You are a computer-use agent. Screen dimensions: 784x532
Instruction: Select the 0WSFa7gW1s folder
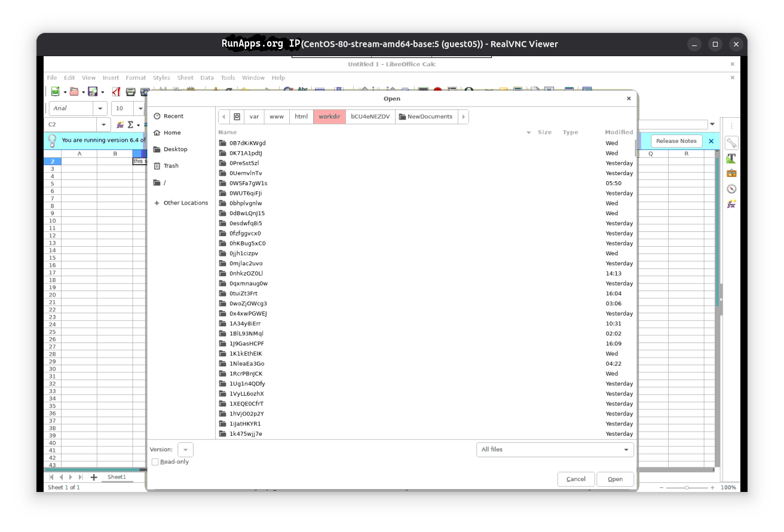click(248, 184)
